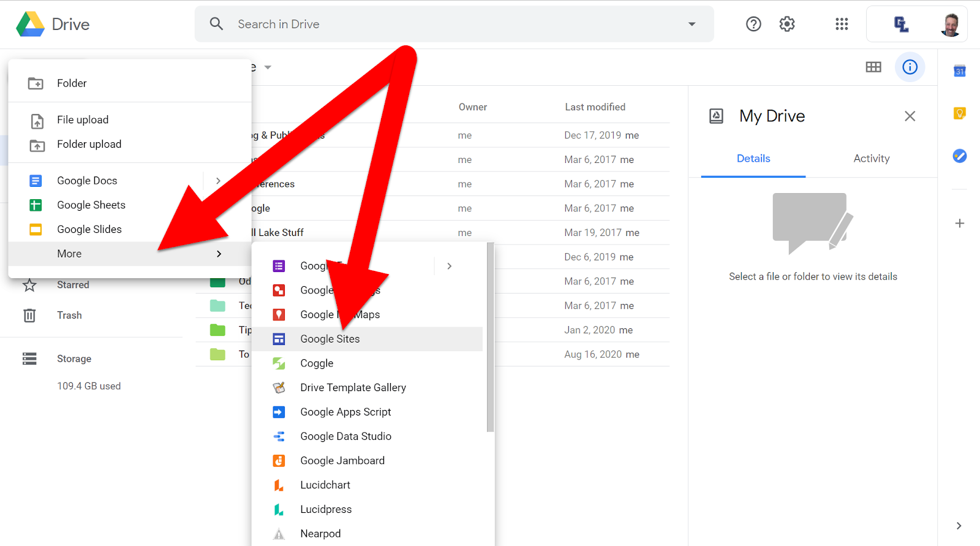The width and height of the screenshot is (980, 546).
Task: Hide the side panel chevron
Action: click(959, 526)
